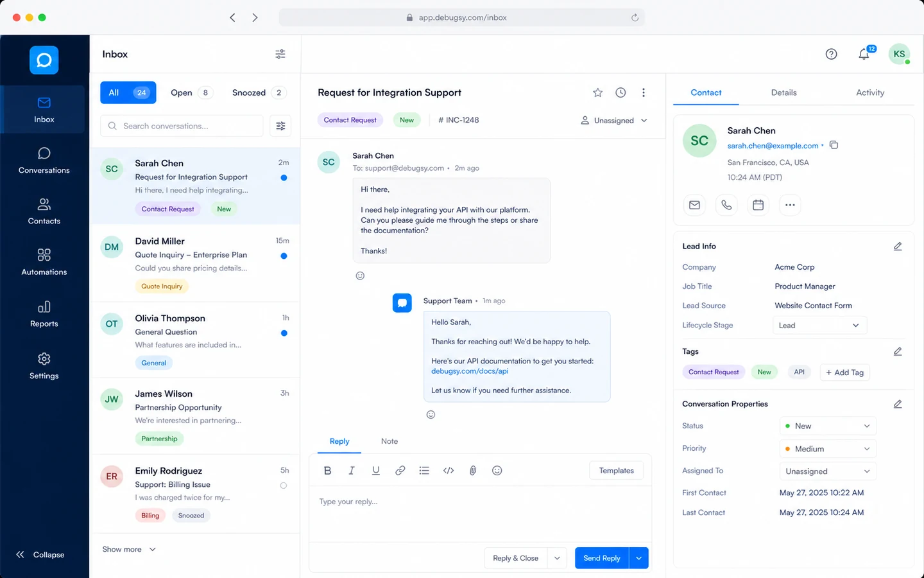Screen dimensions: 924x578
Task: Open the Lifecycle Stage dropdown
Action: pyautogui.click(x=819, y=326)
